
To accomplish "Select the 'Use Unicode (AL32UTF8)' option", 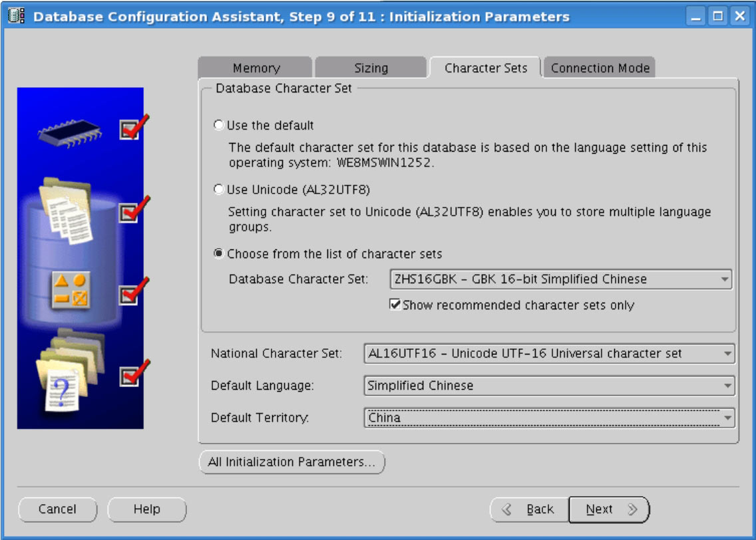I will point(218,190).
